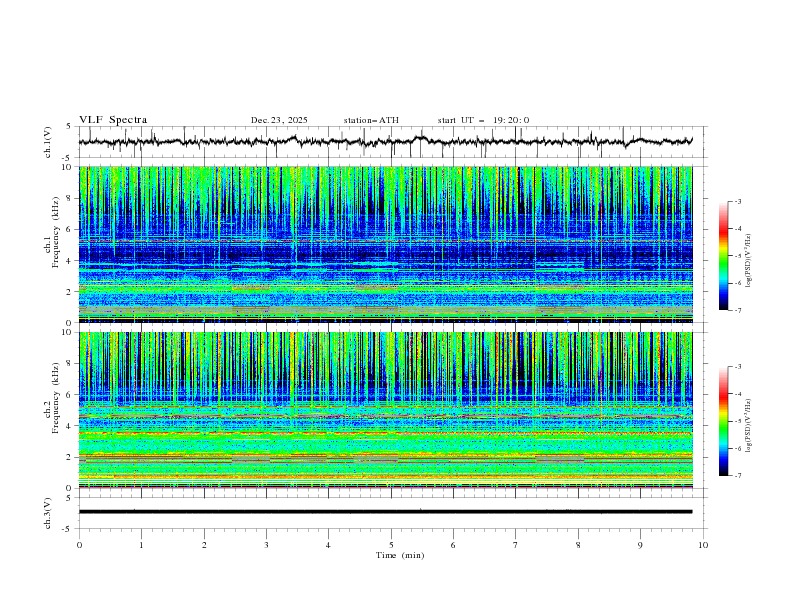Click the ch.1 color scale bar
The width and height of the screenshot is (792, 612).
pos(723,256)
